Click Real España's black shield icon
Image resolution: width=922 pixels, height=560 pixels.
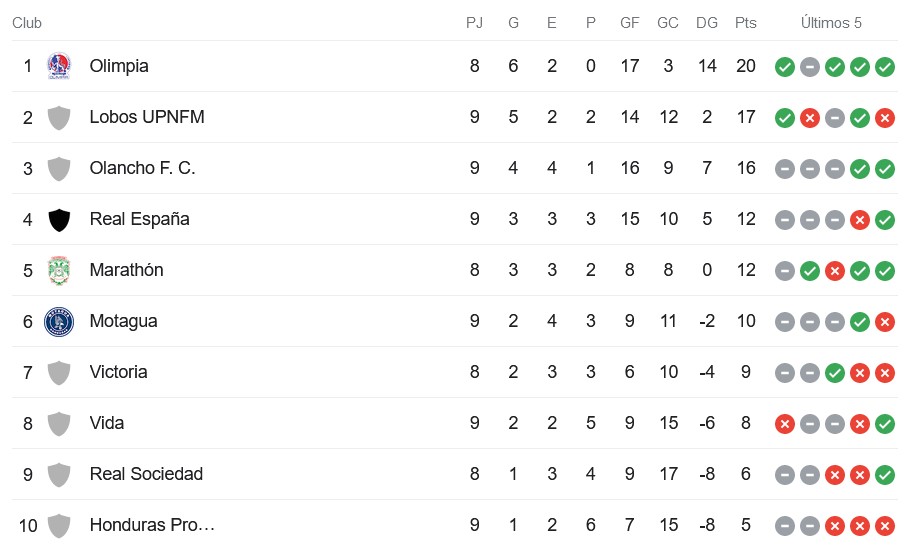pyautogui.click(x=59, y=220)
